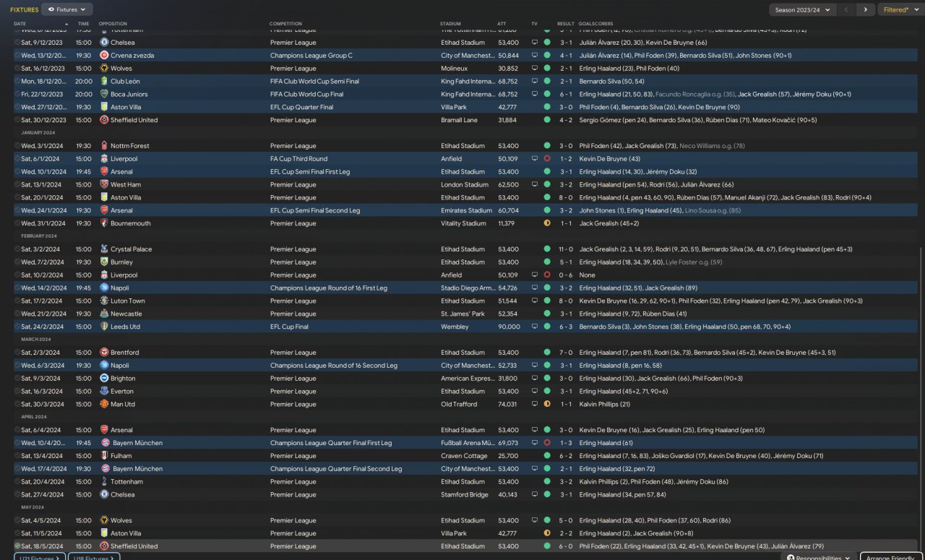Click the Result column header
This screenshot has width=925, height=560.
pyautogui.click(x=566, y=24)
